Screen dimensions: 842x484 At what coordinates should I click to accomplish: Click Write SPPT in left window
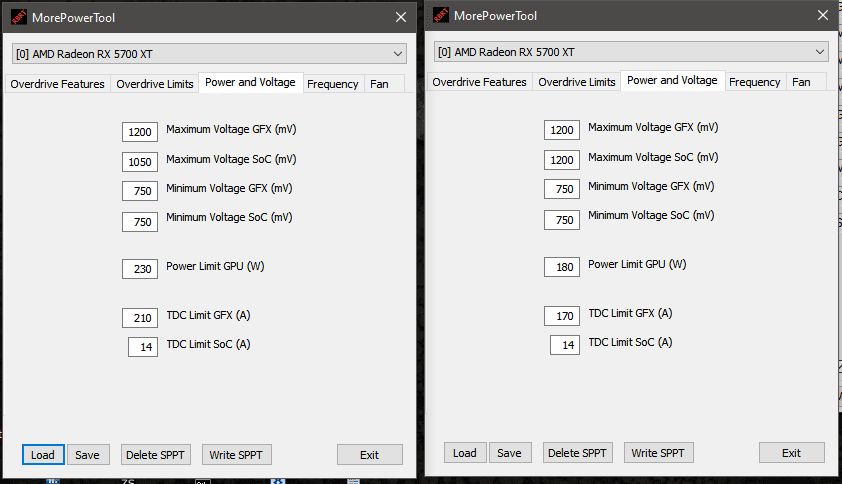click(236, 454)
